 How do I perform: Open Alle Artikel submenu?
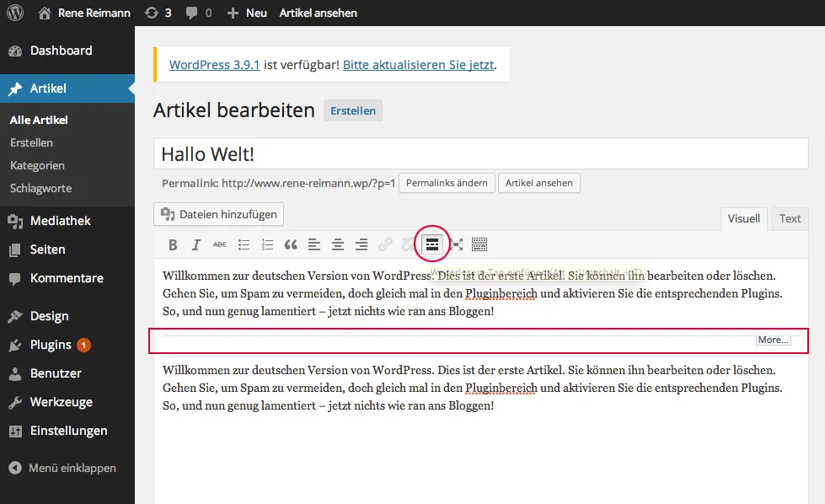pos(39,120)
